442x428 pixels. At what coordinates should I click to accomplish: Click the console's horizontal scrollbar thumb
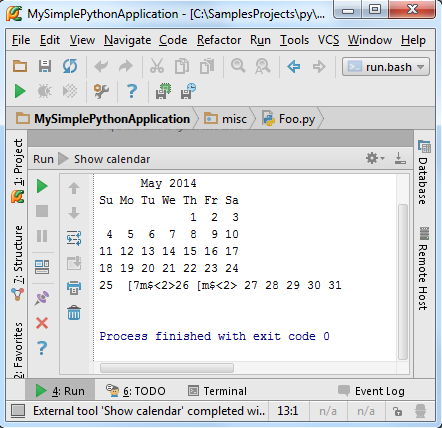pos(167,368)
